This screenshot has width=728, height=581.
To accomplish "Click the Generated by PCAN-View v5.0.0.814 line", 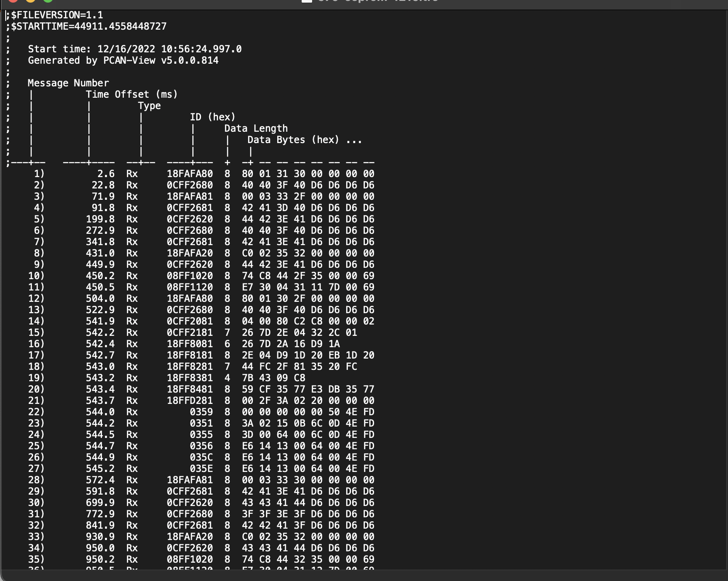I will pos(123,61).
